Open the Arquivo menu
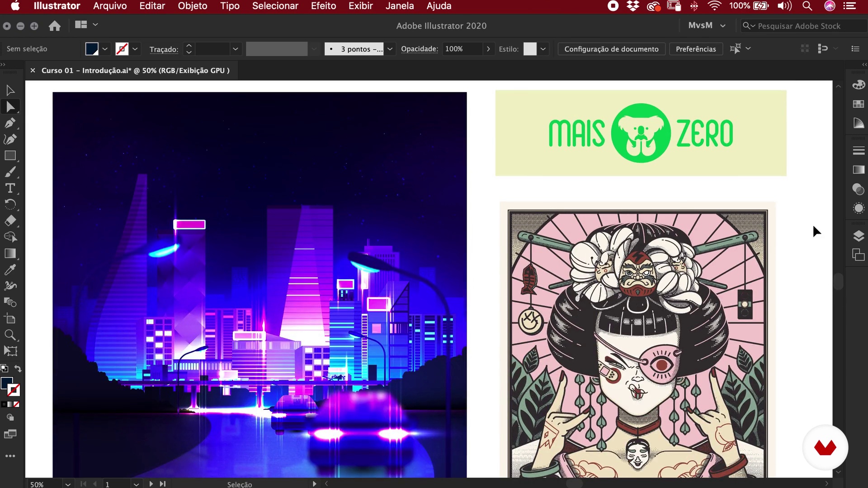The height and width of the screenshot is (488, 868). tap(110, 6)
